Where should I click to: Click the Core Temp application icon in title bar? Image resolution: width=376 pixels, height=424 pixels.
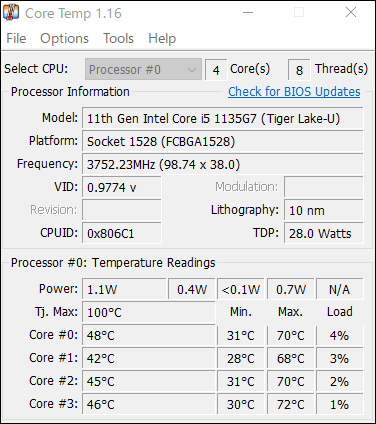[x=11, y=13]
